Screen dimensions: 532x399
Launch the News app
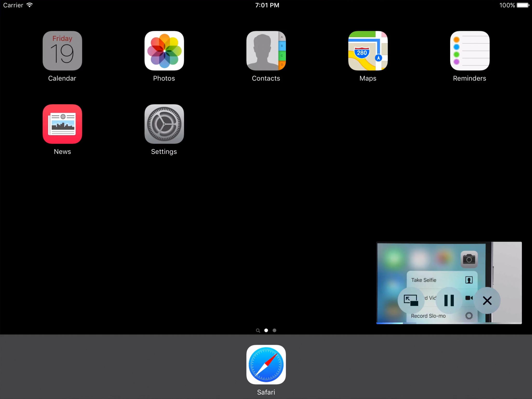pos(62,124)
